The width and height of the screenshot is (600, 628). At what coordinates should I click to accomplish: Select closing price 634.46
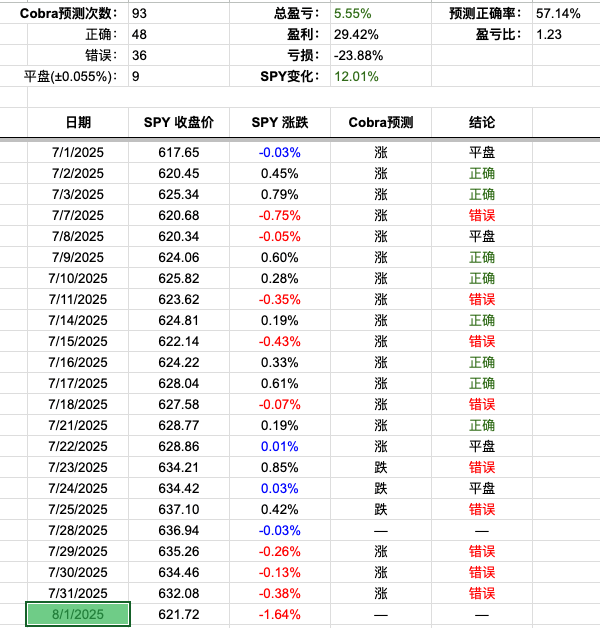tap(179, 572)
